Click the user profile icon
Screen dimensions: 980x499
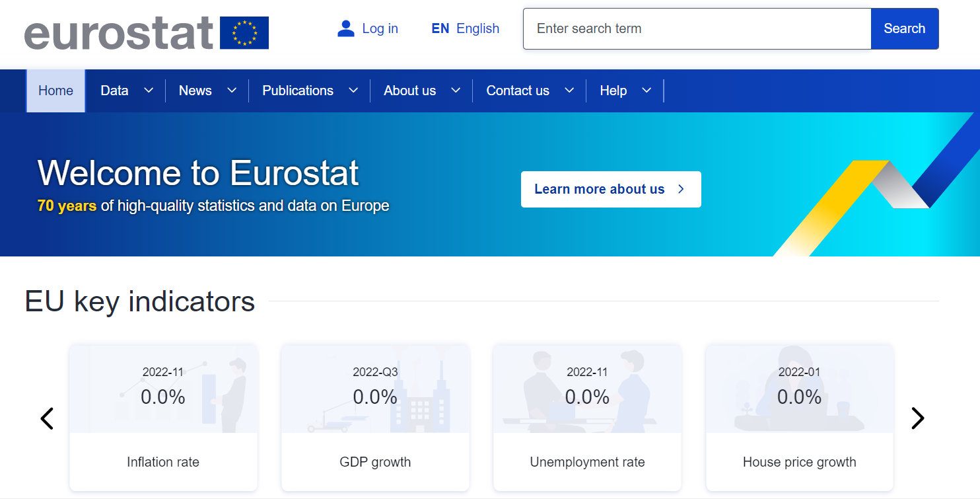pyautogui.click(x=346, y=28)
